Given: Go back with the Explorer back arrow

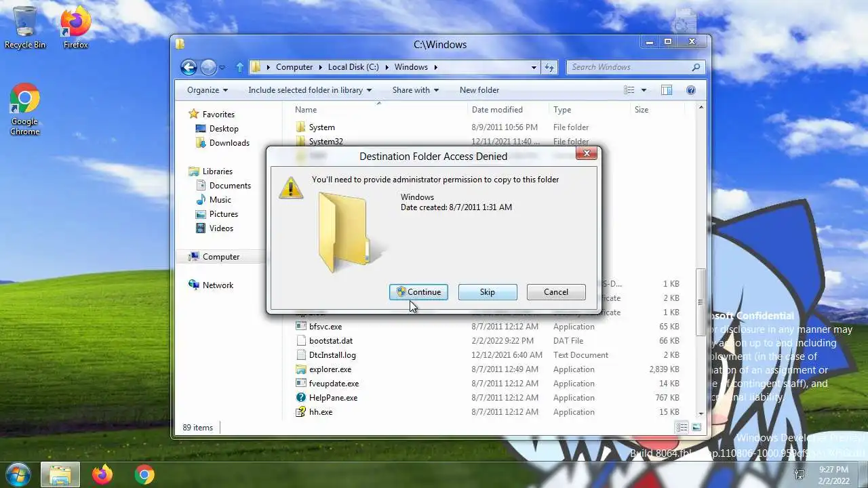Looking at the screenshot, I should point(189,67).
